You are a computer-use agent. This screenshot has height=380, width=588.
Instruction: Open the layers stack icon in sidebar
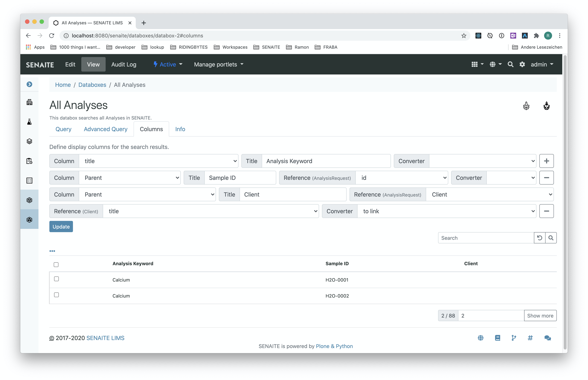(29, 141)
